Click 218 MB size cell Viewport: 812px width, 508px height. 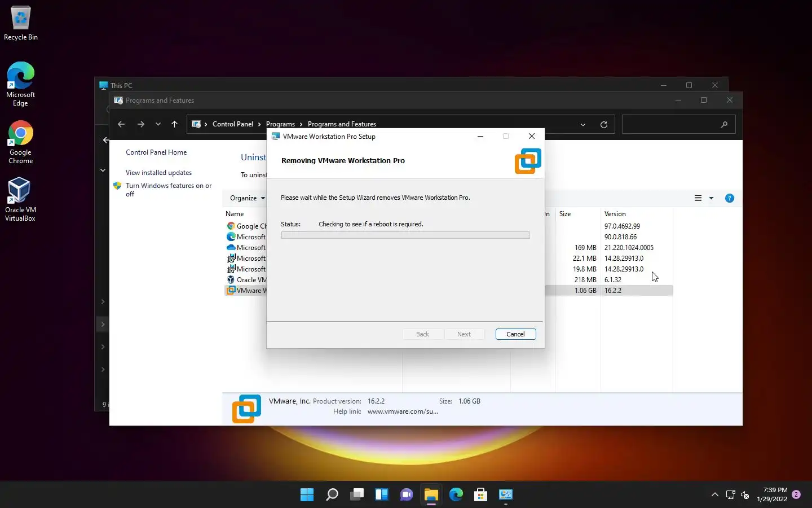point(585,279)
